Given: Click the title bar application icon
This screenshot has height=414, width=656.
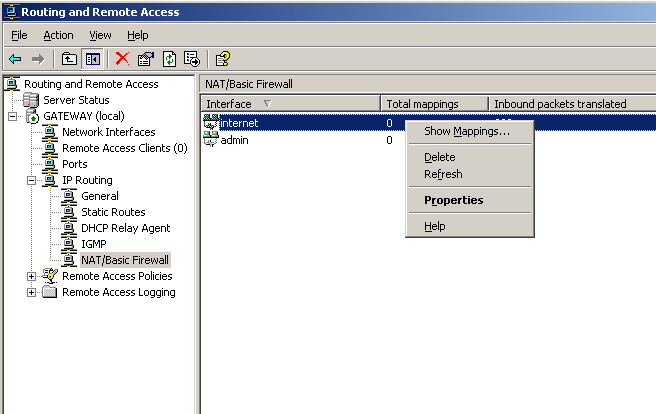Looking at the screenshot, I should click(11, 12).
